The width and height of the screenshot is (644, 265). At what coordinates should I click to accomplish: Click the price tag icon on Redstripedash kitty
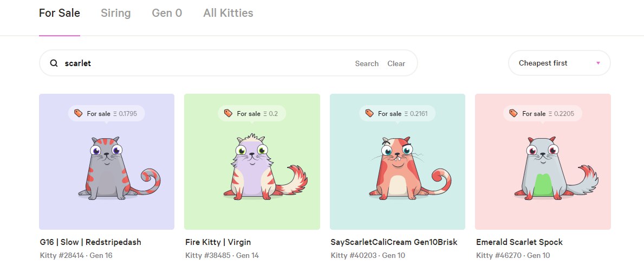pyautogui.click(x=78, y=113)
